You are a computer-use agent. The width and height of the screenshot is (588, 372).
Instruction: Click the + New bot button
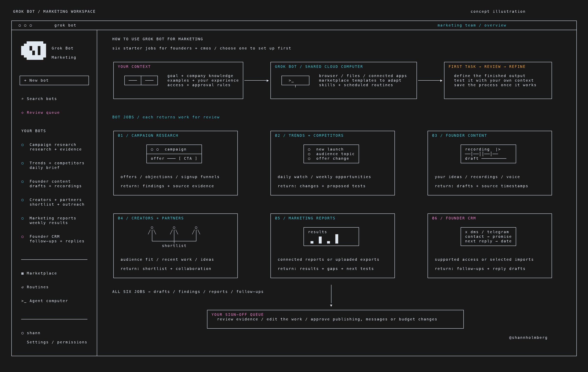pos(54,80)
